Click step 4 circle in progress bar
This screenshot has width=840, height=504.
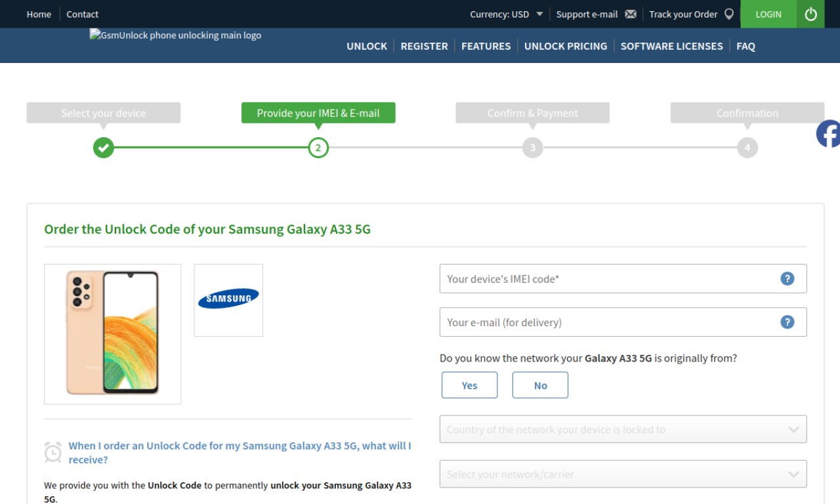pos(747,148)
